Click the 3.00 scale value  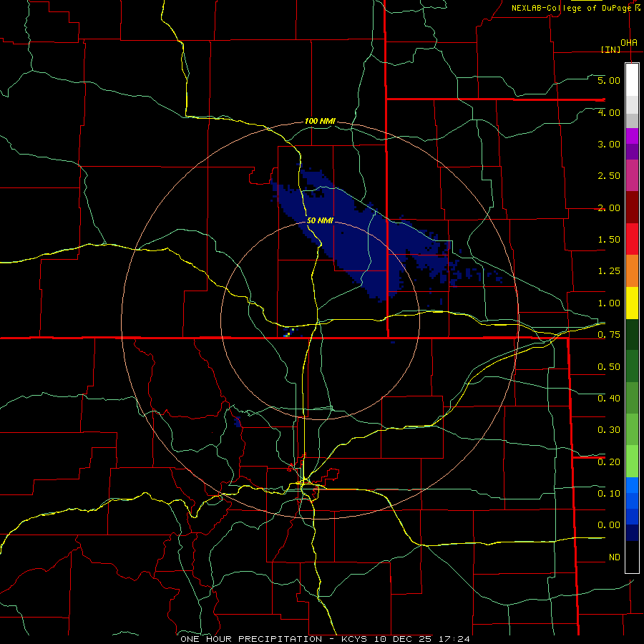(x=609, y=144)
